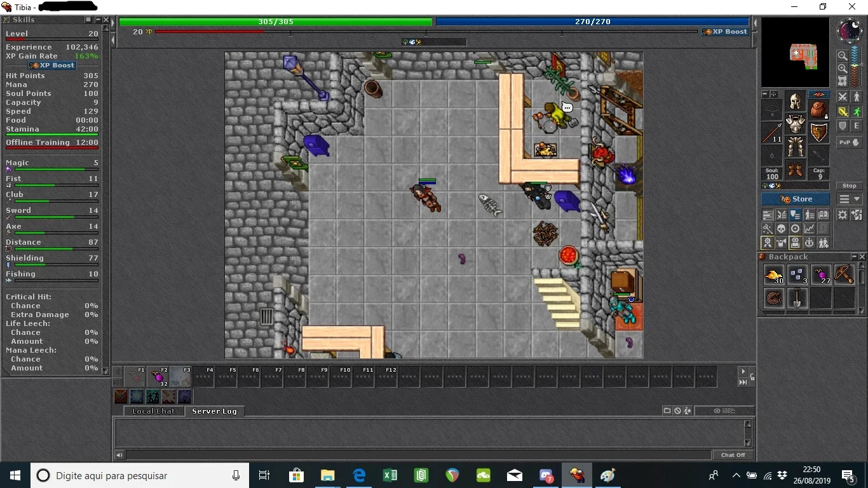Screen dimensions: 868x488
Task: Open the skull widget icon
Action: (782, 229)
